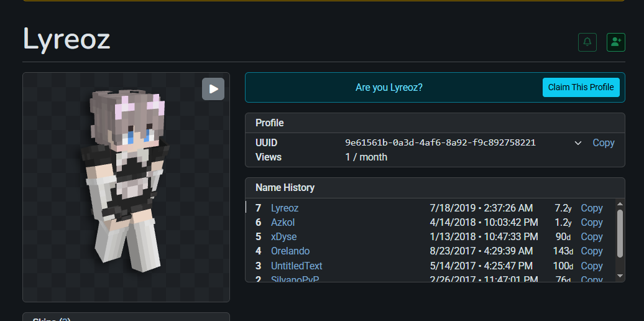Image resolution: width=644 pixels, height=321 pixels.
Task: Open the UntitledText name link
Action: (297, 266)
